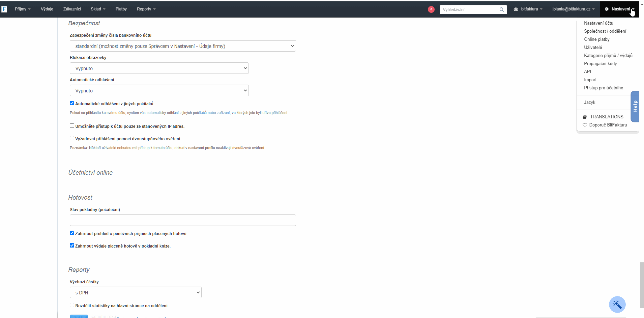Click the search magnifier icon

coord(502,10)
